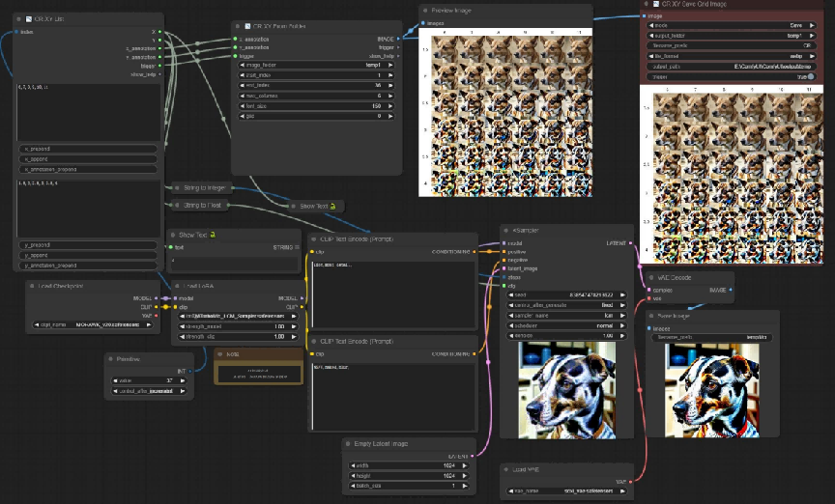Open the vae_name combo in Load VAE
The width and height of the screenshot is (835, 504).
566,490
